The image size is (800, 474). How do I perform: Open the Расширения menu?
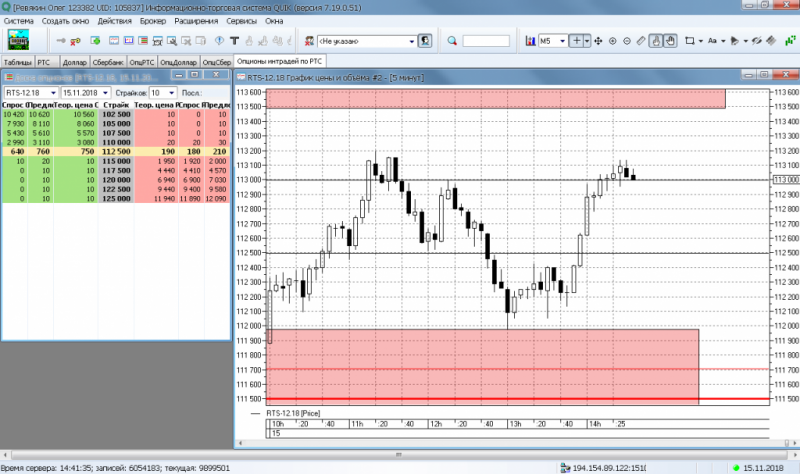(196, 21)
